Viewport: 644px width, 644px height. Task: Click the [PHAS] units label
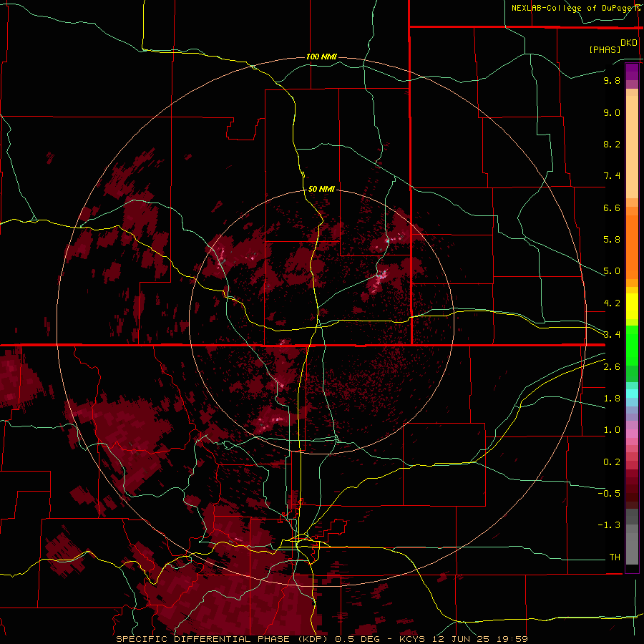click(605, 49)
